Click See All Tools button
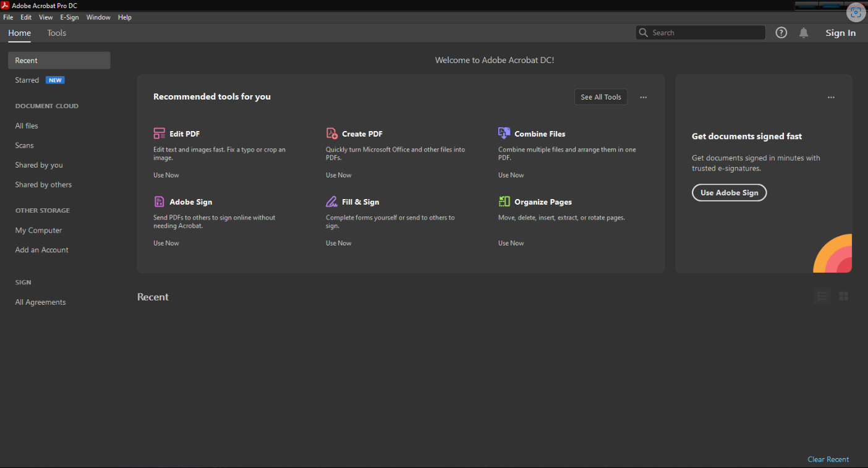Screen dimensions: 868x468 601,97
